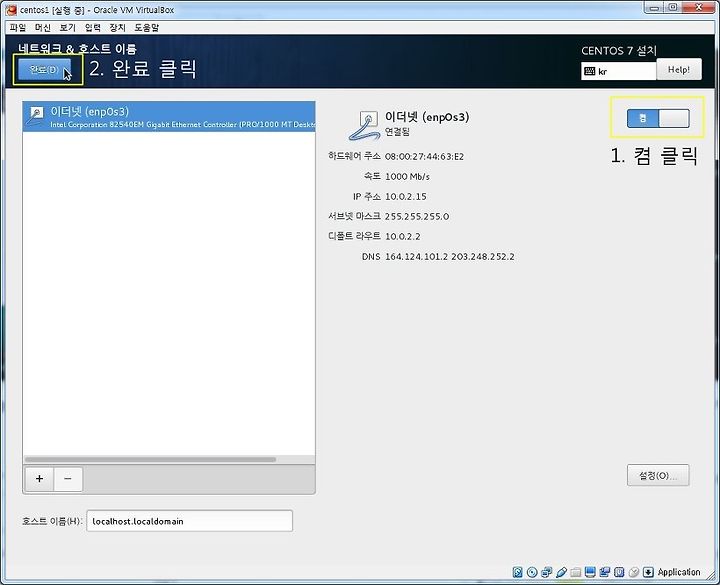720x585 pixels.
Task: Click the CPU virtualization features status icon
Action: pyautogui.click(x=619, y=572)
